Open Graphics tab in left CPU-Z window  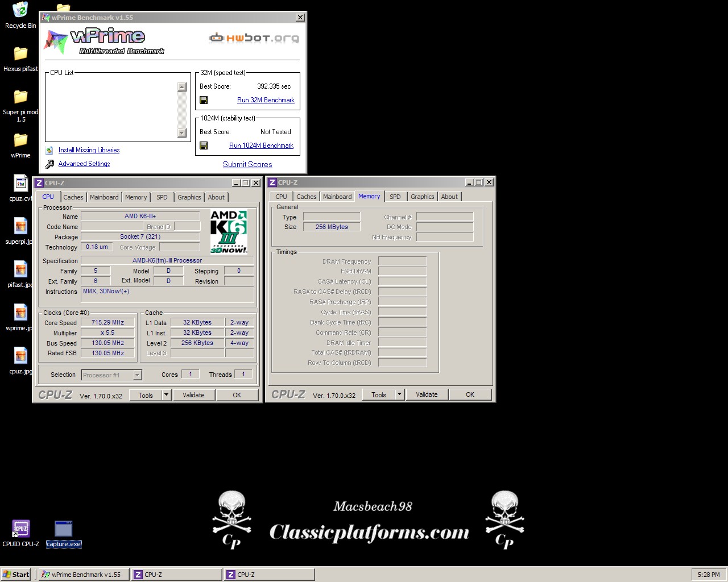(x=189, y=197)
